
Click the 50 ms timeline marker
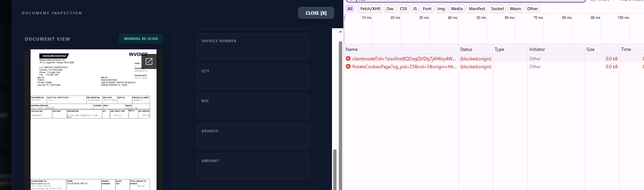click(x=481, y=17)
